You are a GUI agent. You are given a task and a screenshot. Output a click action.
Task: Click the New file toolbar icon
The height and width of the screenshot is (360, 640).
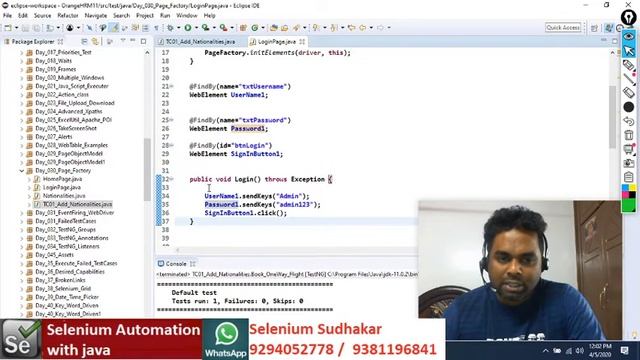click(x=8, y=28)
